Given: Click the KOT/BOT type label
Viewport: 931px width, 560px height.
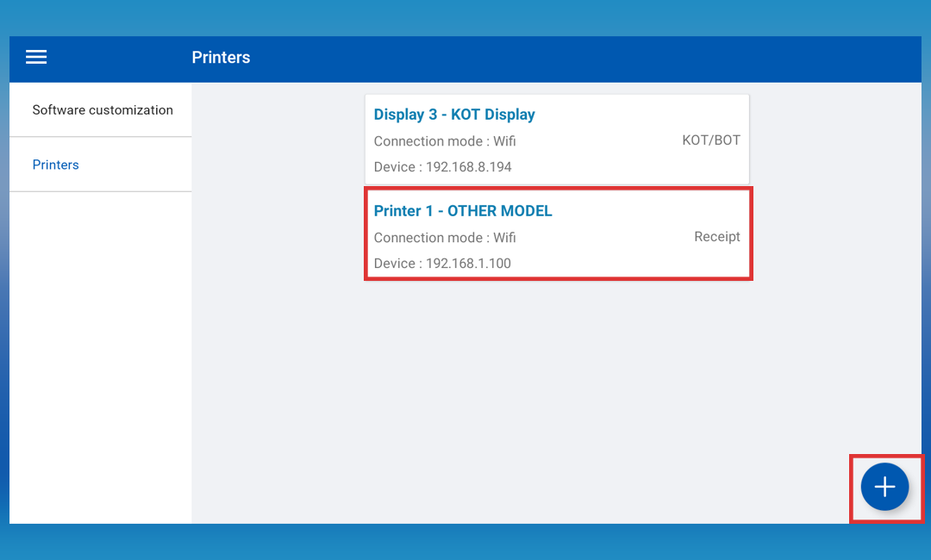Looking at the screenshot, I should pyautogui.click(x=710, y=140).
